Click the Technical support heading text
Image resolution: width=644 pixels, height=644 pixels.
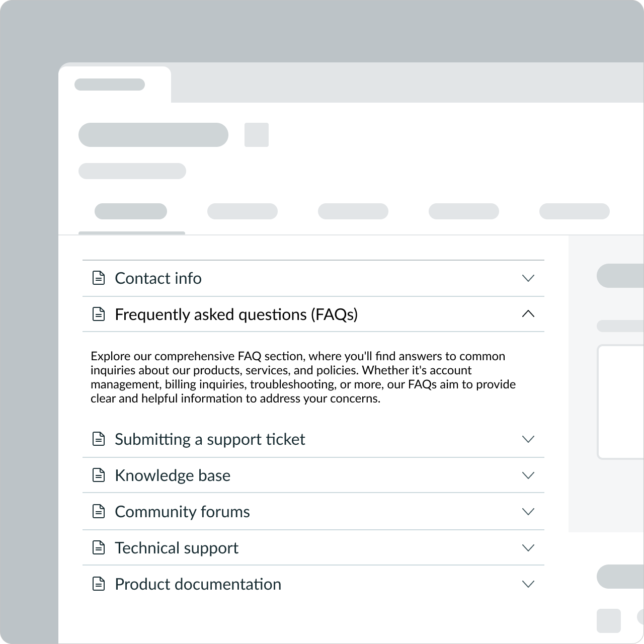coord(177,548)
